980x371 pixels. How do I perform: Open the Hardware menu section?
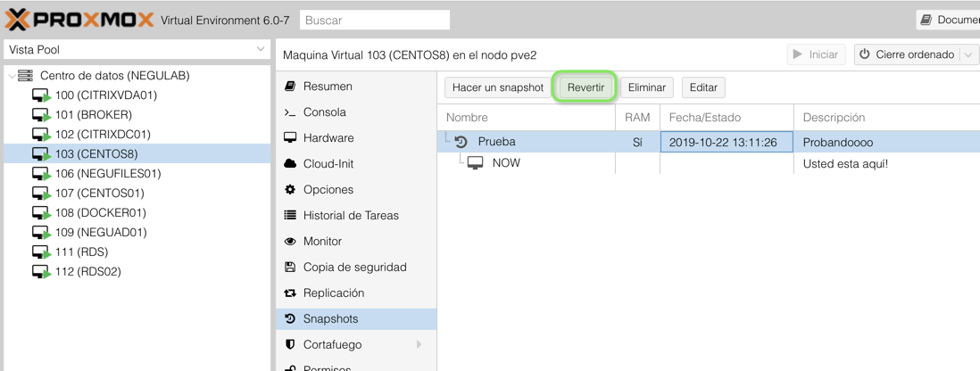[328, 138]
